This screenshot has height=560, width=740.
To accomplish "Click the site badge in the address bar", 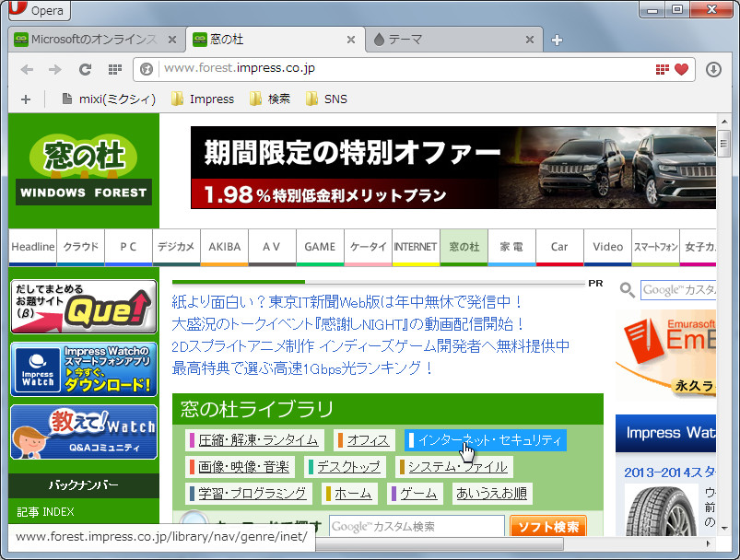I will tap(145, 69).
